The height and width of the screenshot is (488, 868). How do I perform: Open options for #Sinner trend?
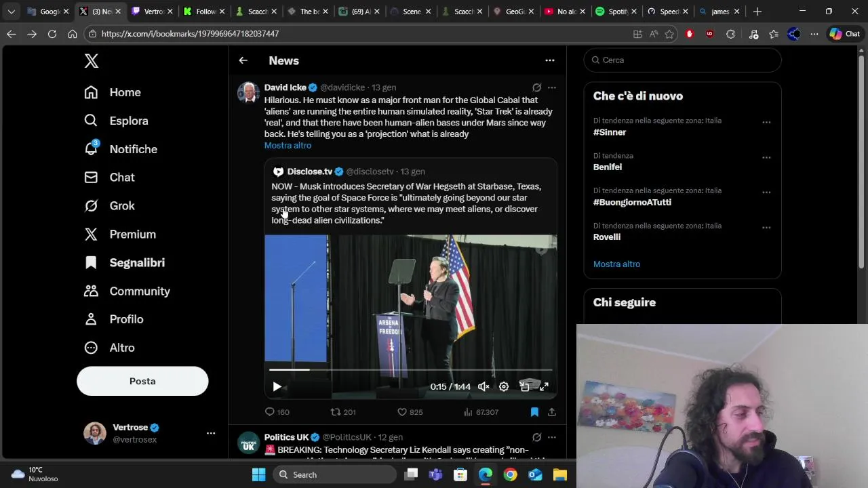[x=766, y=122]
